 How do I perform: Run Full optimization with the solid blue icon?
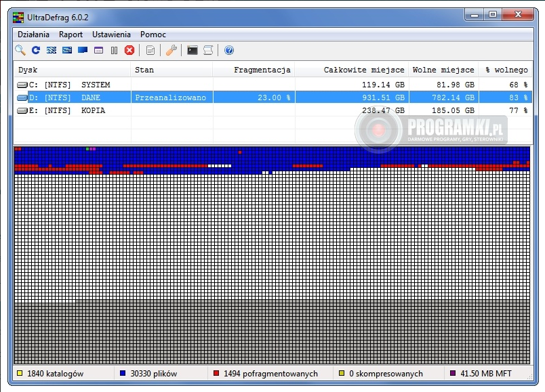click(83, 50)
